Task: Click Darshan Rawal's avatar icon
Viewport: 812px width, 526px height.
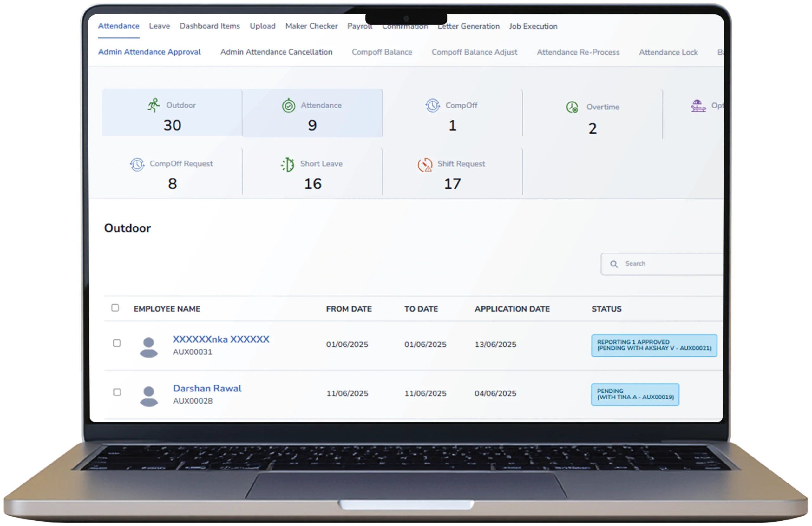Action: coord(149,396)
